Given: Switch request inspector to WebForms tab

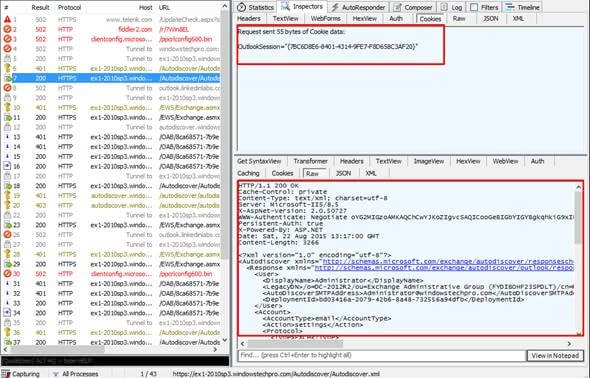Looking at the screenshot, I should pyautogui.click(x=325, y=18).
